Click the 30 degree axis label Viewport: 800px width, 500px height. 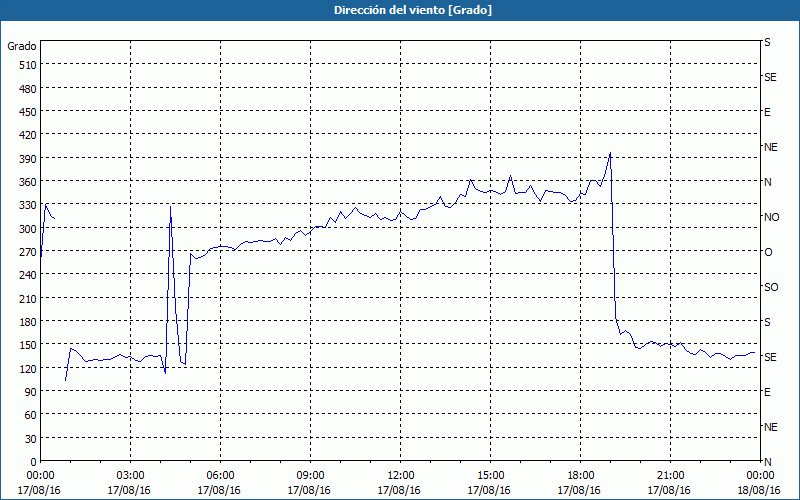click(x=32, y=439)
